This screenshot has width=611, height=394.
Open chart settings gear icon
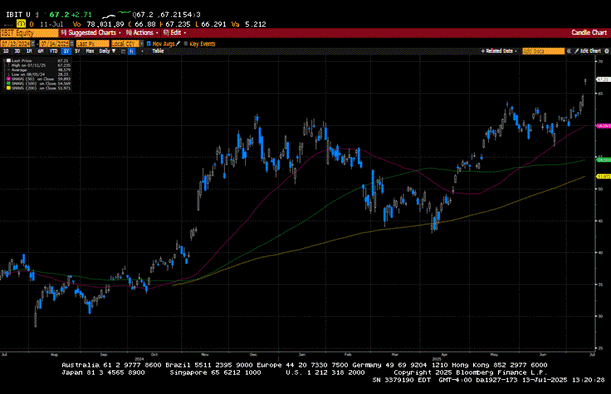(607, 51)
